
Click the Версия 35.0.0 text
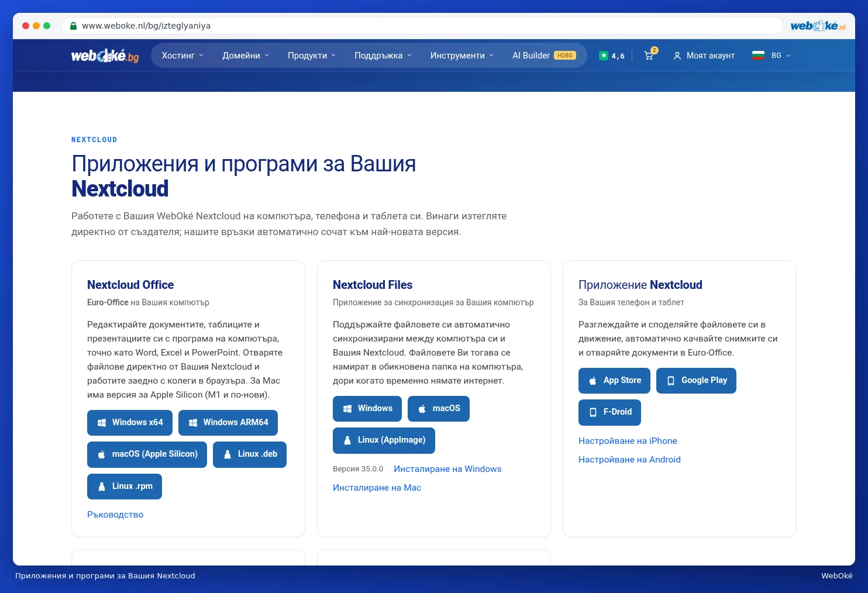click(x=358, y=469)
